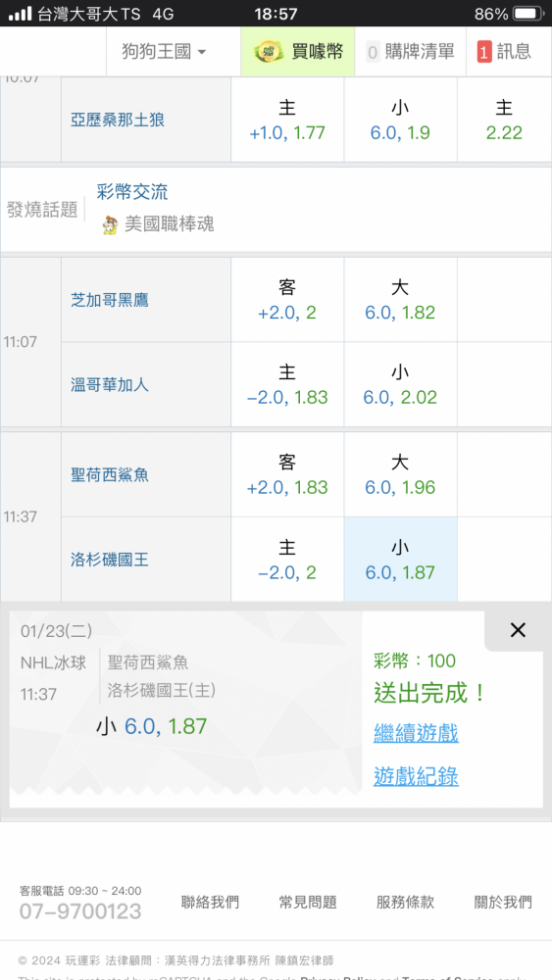Tap customer service phone number 07-9700123
Screen dimensions: 552x980
pyautogui.click(x=80, y=911)
